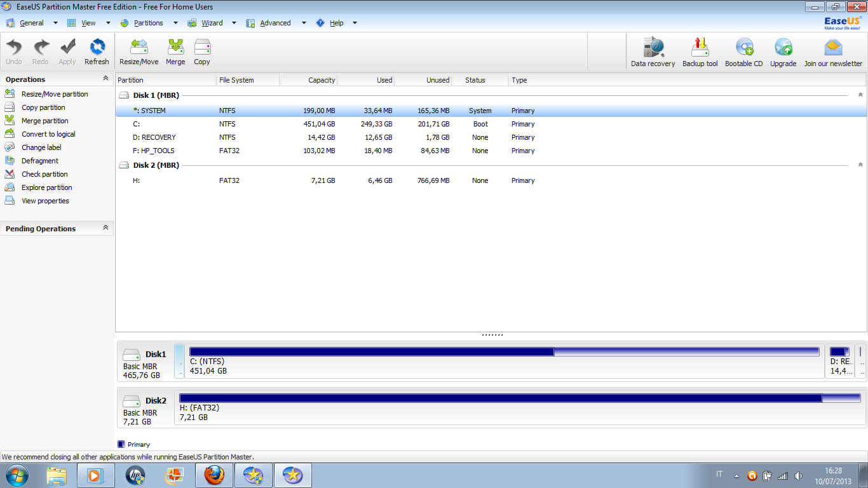
Task: Choose Convert to logical operation
Action: (x=48, y=134)
